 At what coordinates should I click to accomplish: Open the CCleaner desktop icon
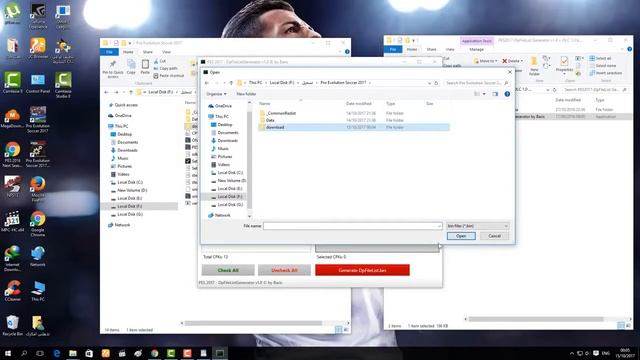pyautogui.click(x=12, y=291)
